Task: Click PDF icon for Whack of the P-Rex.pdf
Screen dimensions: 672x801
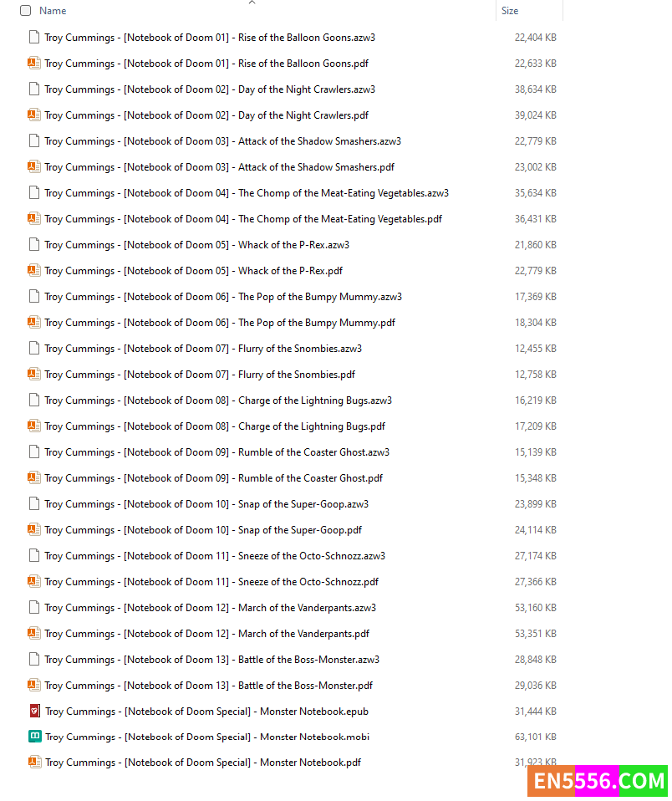Action: coord(33,270)
